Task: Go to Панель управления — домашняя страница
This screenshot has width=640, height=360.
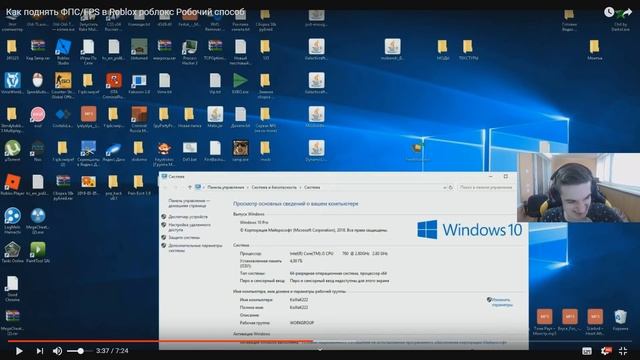Action: 189,203
